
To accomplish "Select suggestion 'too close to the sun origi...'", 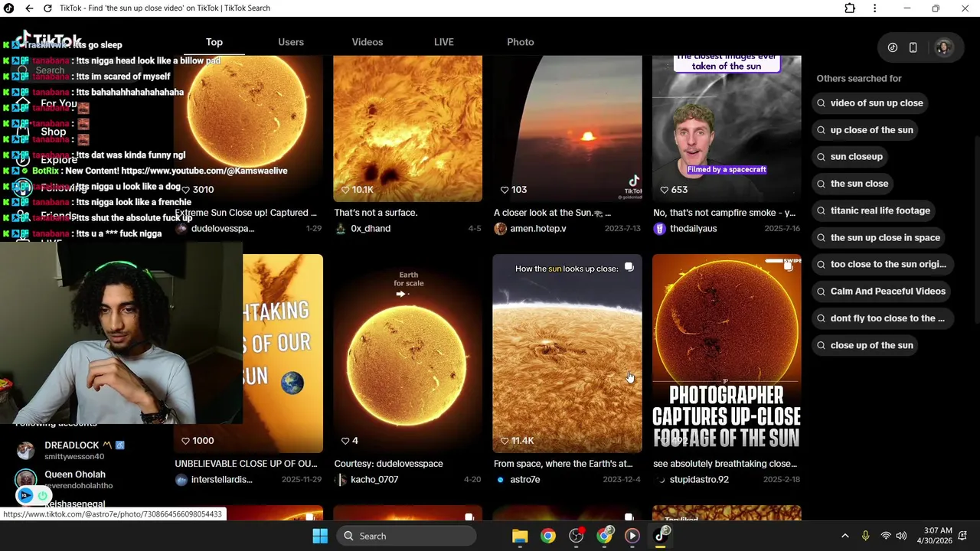I will (884, 265).
